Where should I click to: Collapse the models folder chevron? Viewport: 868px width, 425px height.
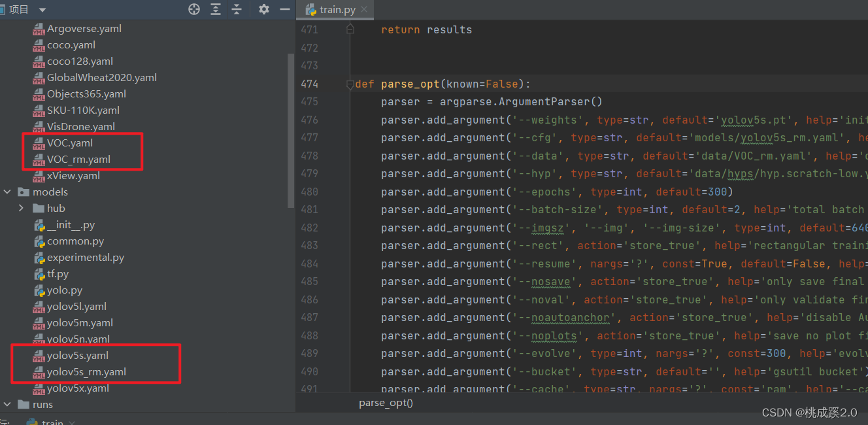(7, 192)
